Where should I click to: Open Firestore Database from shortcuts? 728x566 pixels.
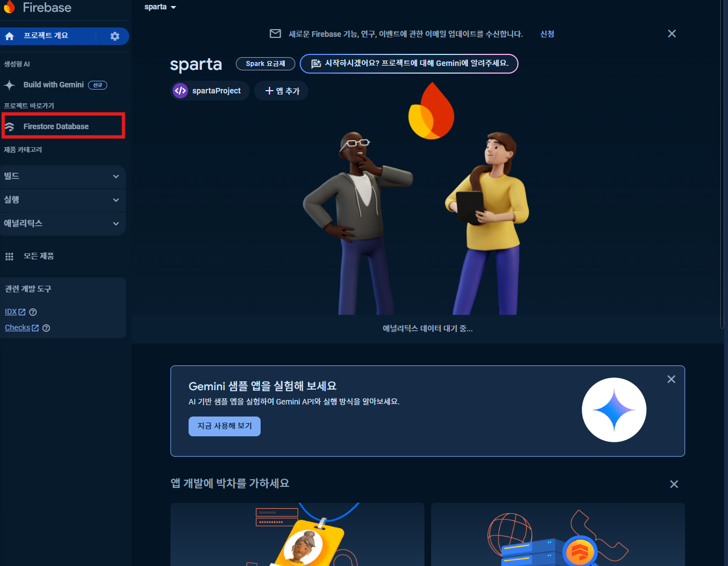pyautogui.click(x=63, y=126)
